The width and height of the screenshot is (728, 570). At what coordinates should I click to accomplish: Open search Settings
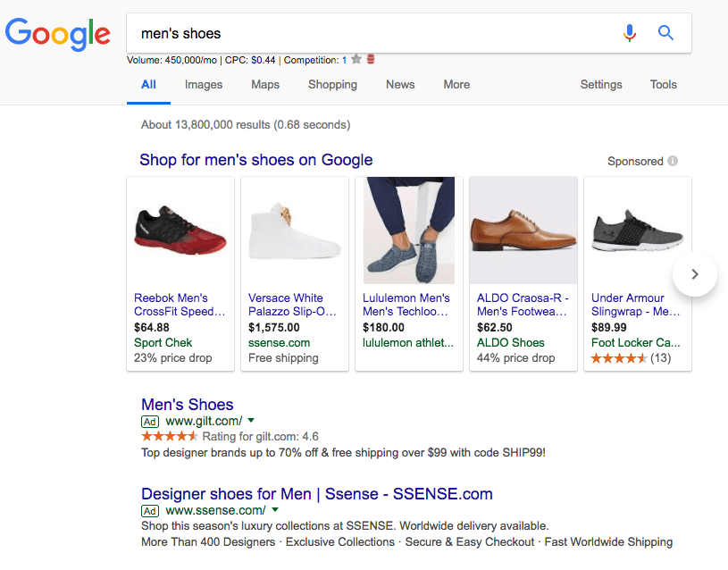601,85
